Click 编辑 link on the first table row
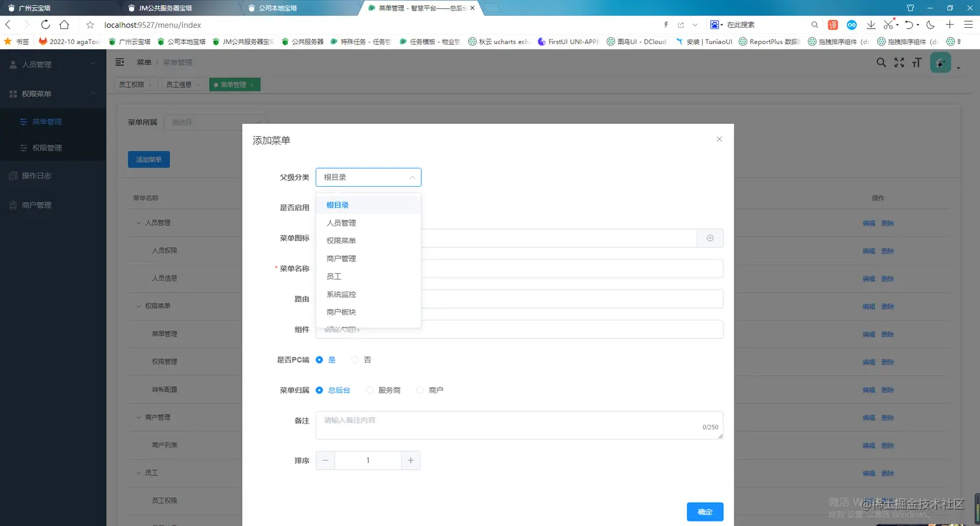The image size is (980, 526). (869, 223)
